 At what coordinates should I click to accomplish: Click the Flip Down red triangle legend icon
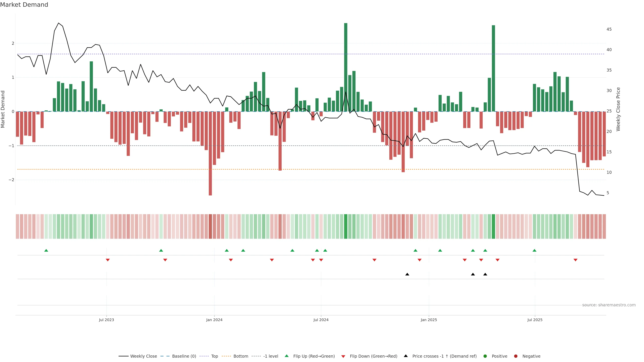[343, 356]
